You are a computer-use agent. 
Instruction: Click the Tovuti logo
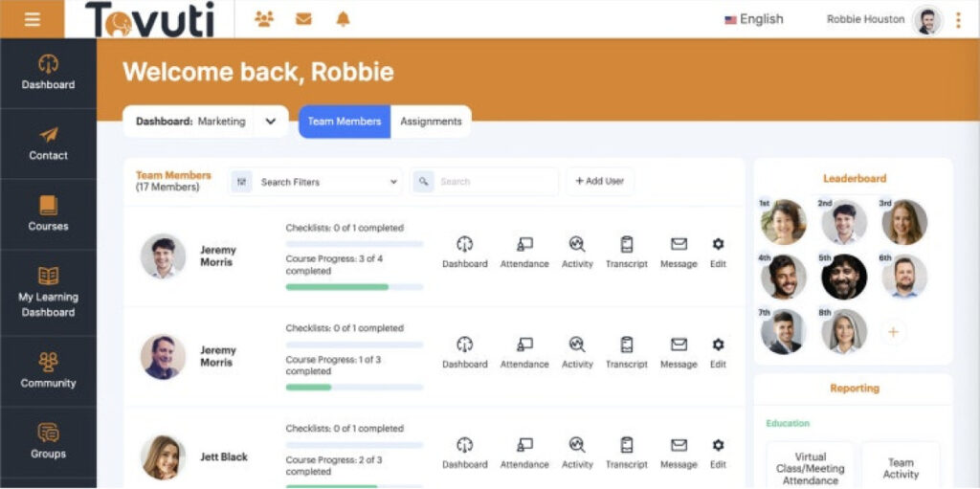150,19
